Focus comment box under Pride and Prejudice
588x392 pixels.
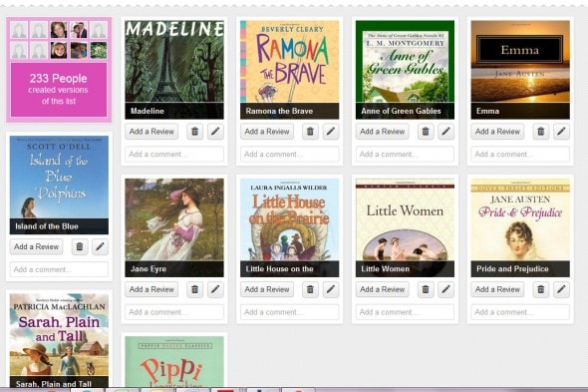point(520,312)
